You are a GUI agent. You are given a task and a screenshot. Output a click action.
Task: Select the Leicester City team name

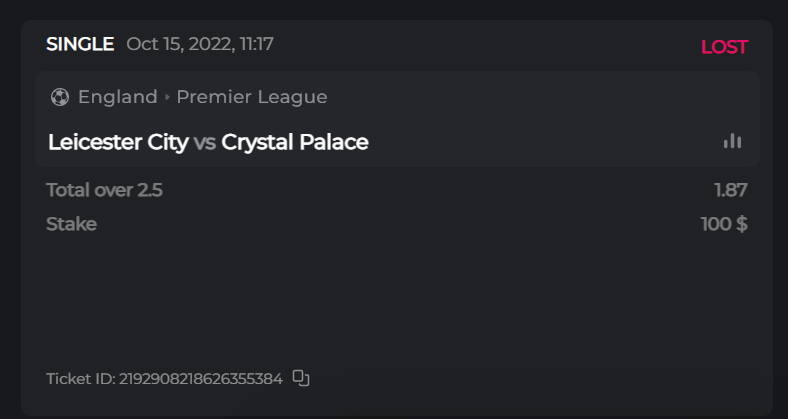(x=118, y=142)
